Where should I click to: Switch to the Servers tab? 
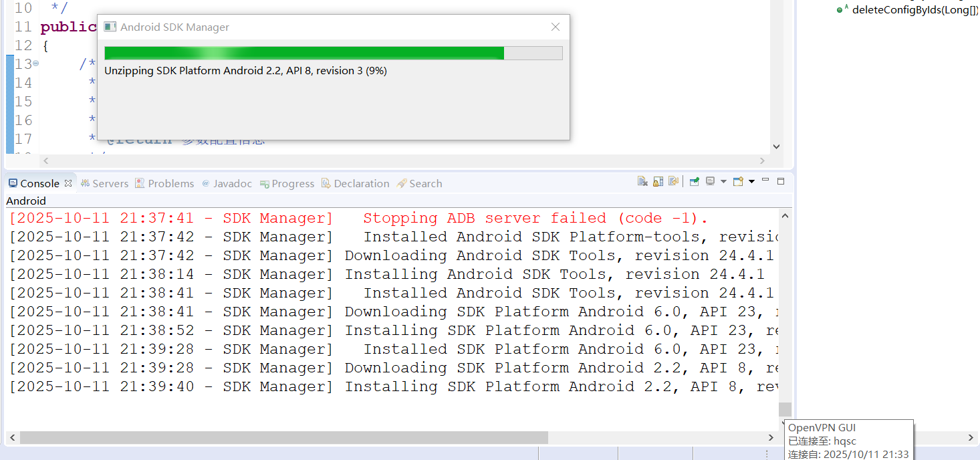[x=104, y=183]
